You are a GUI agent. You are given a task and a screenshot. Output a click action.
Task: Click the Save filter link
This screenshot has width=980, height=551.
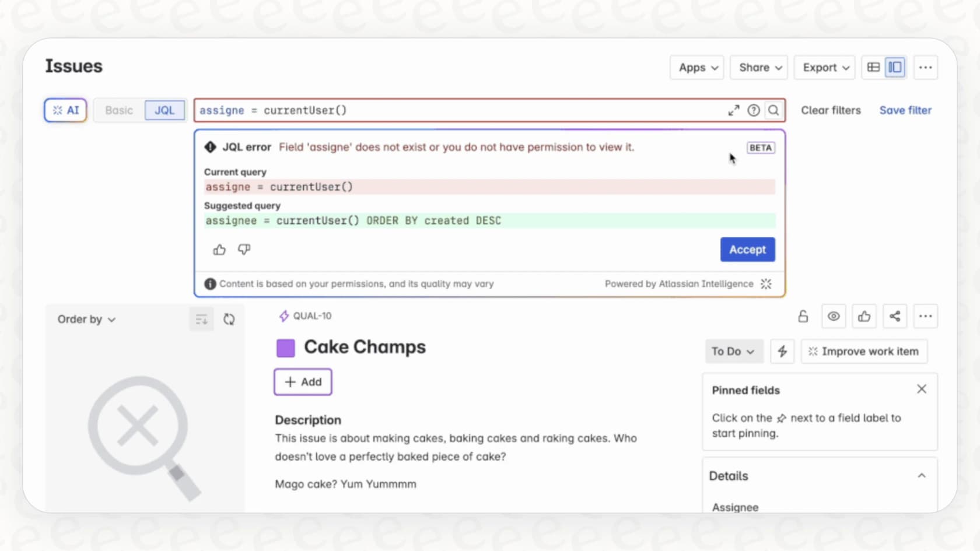tap(905, 110)
